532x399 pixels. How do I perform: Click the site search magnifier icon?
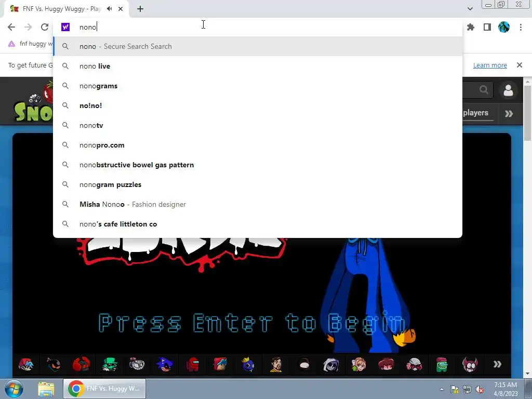(x=484, y=89)
